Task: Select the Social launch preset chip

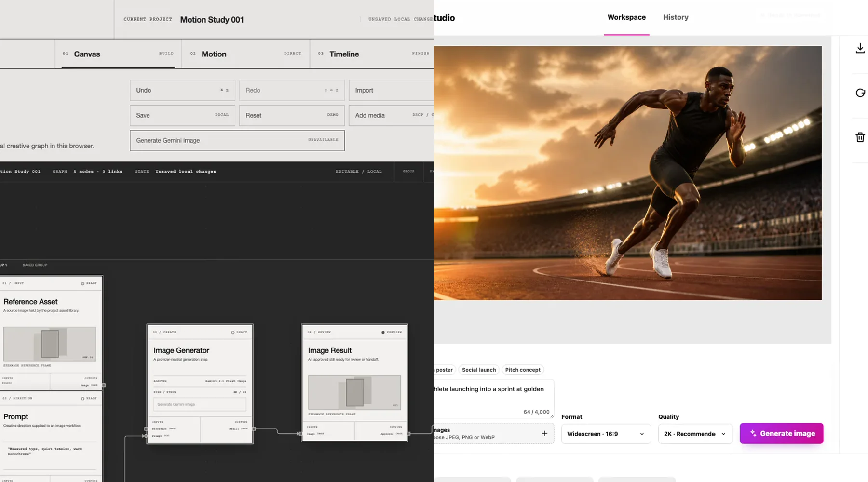Action: [x=479, y=370]
